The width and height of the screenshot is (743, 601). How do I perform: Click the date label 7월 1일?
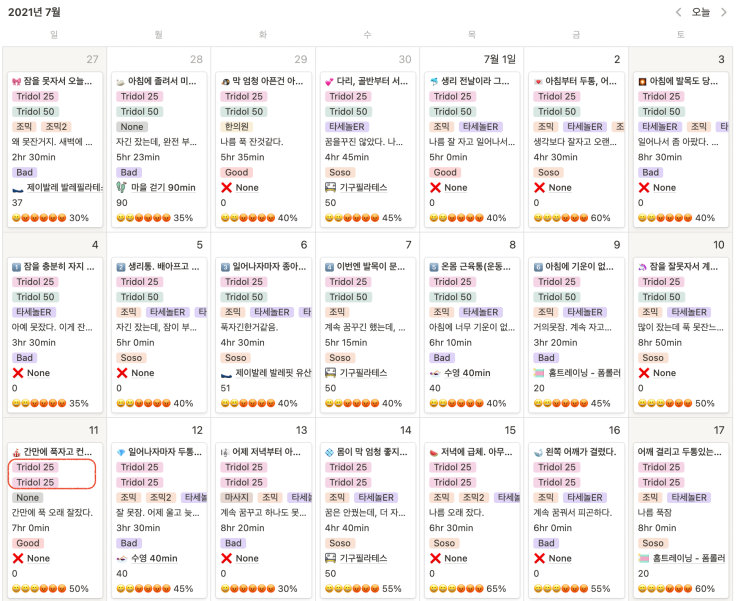[x=499, y=60]
